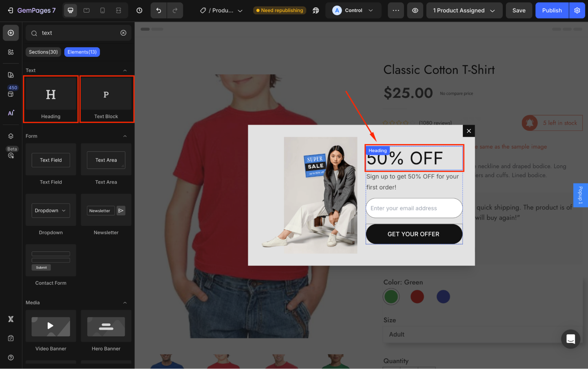This screenshot has width=588, height=369.
Task: Switch to the Sections(30) tab
Action: [43, 52]
